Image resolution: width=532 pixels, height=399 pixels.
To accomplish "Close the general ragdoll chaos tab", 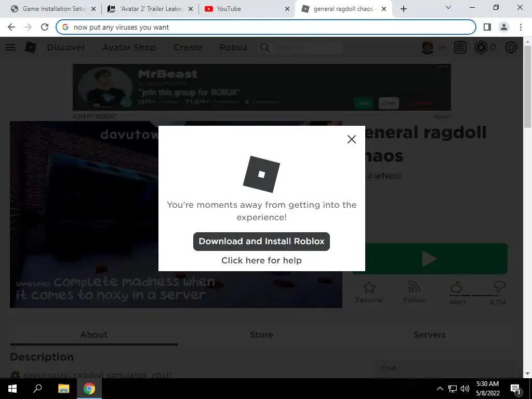I will click(384, 9).
